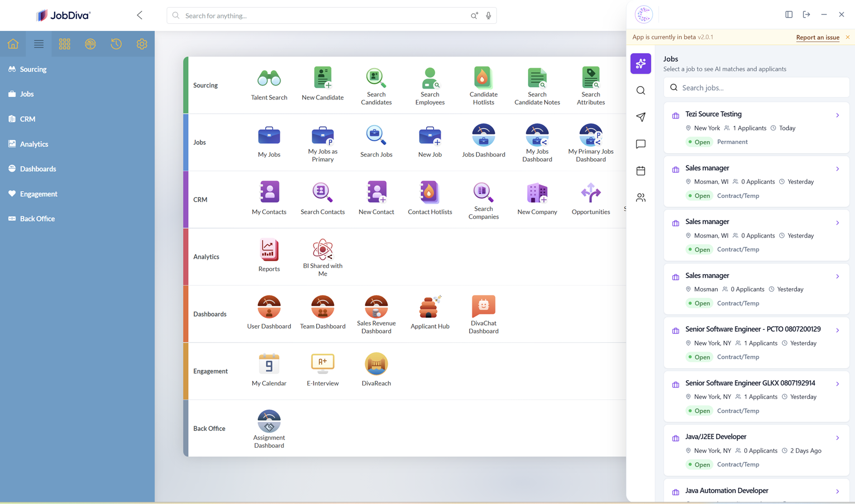Open the people tab in side panel
Screen dimensions: 855x504
[640, 198]
